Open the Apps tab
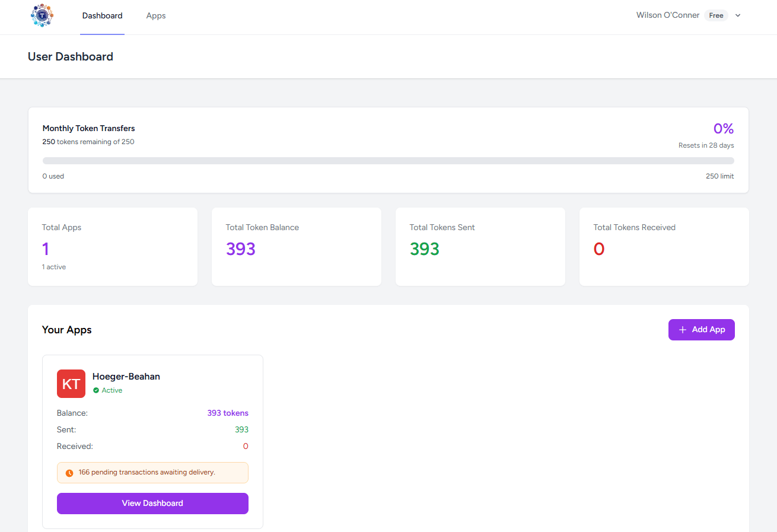This screenshot has height=532, width=777. coord(156,16)
